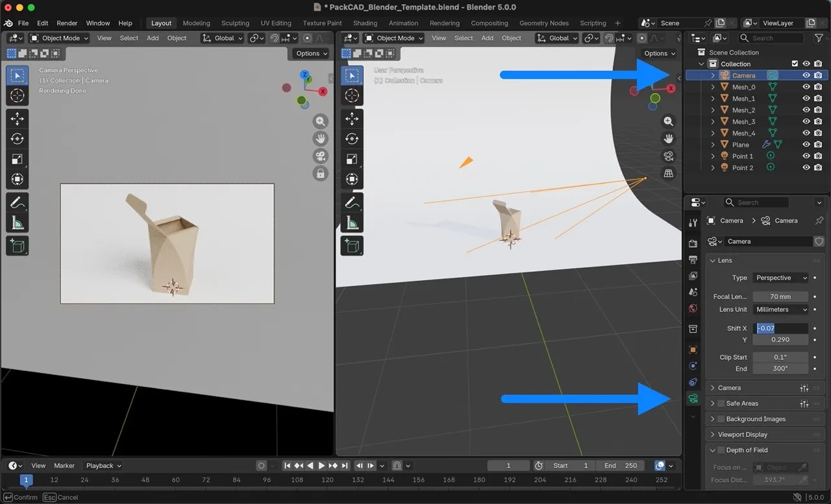This screenshot has width=831, height=504.
Task: Click the zoom magnifier icon in left viewport
Action: [320, 121]
